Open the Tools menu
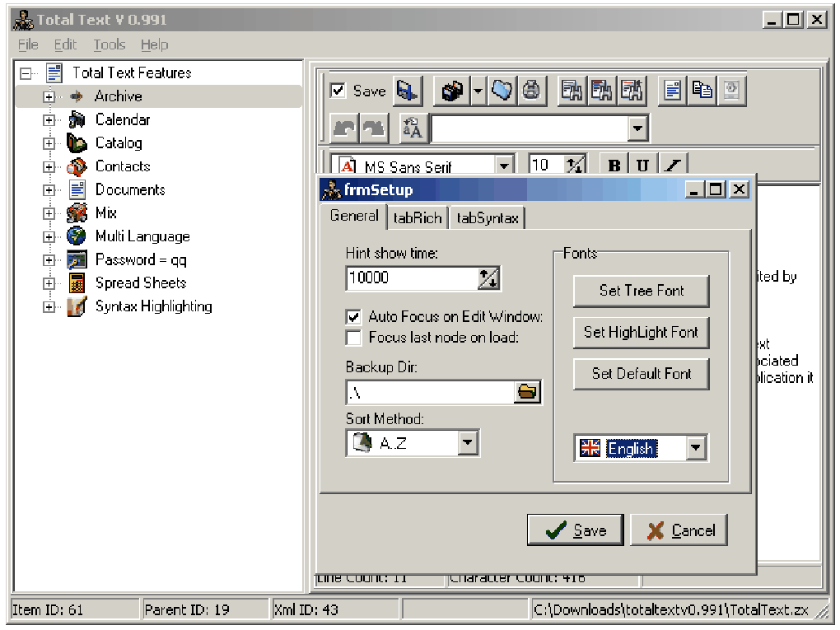 [110, 45]
